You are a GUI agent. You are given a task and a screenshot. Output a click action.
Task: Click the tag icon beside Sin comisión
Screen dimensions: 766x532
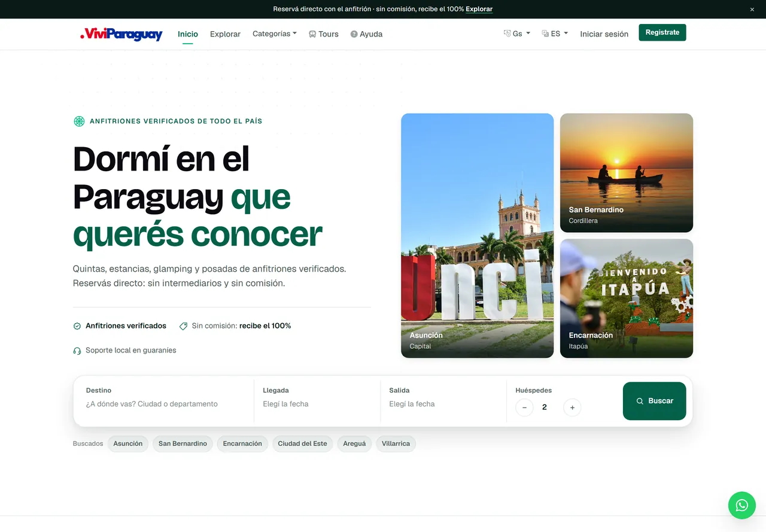pos(183,326)
